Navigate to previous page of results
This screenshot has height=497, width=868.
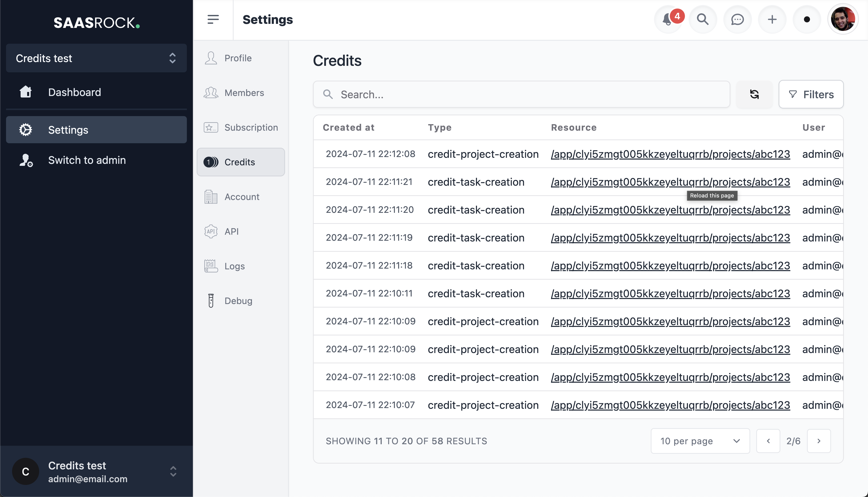tap(769, 441)
